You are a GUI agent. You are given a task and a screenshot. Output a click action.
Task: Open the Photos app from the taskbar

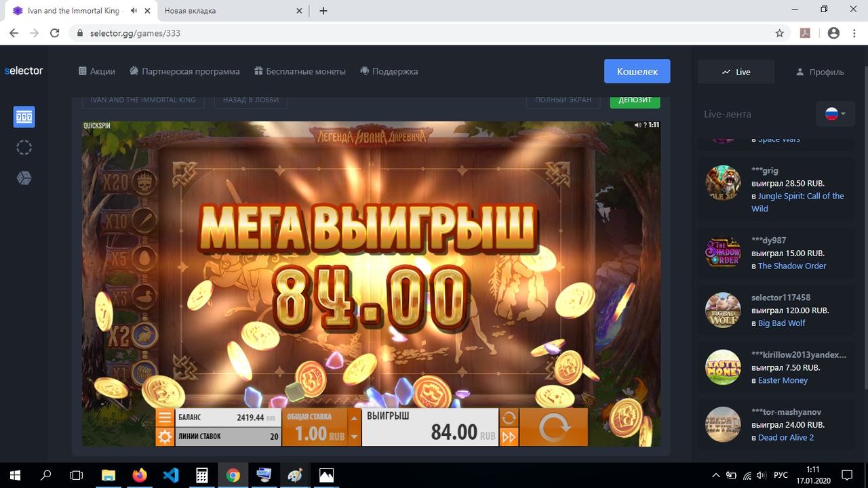327,475
